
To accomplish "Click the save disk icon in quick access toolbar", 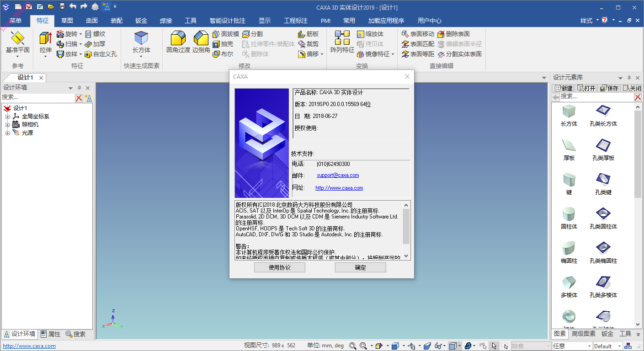I will (62, 6).
